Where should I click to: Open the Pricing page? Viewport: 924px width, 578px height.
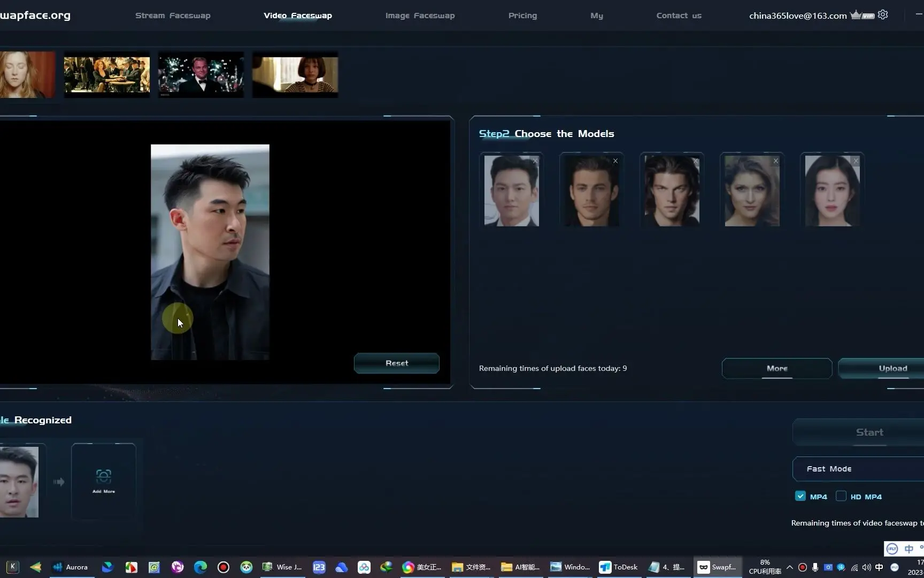tap(522, 16)
